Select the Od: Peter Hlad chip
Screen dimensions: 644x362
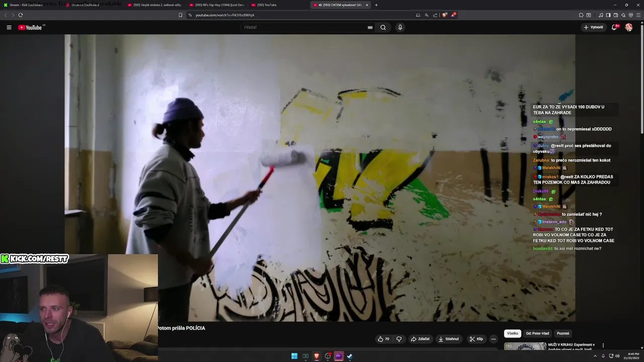(x=537, y=333)
